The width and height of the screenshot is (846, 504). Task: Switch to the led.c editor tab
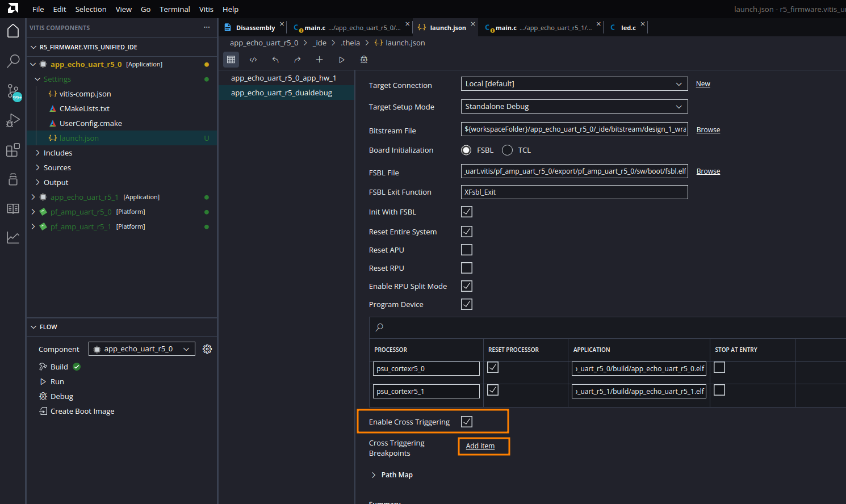(627, 28)
